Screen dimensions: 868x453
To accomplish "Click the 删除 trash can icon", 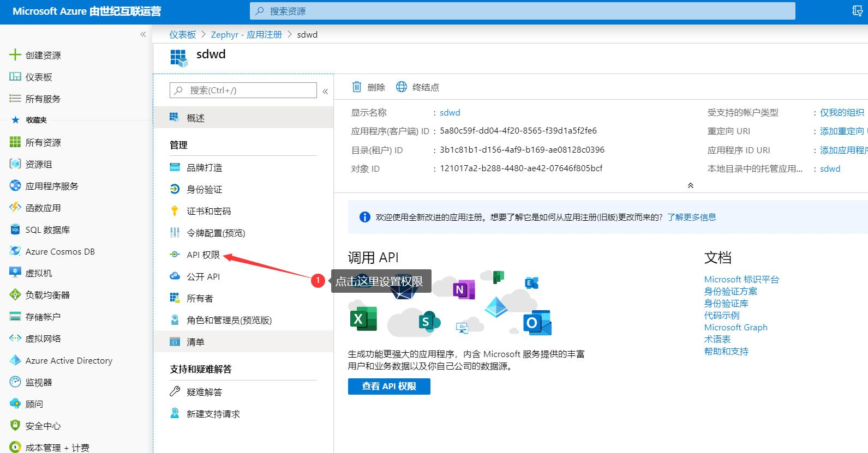I will [356, 87].
